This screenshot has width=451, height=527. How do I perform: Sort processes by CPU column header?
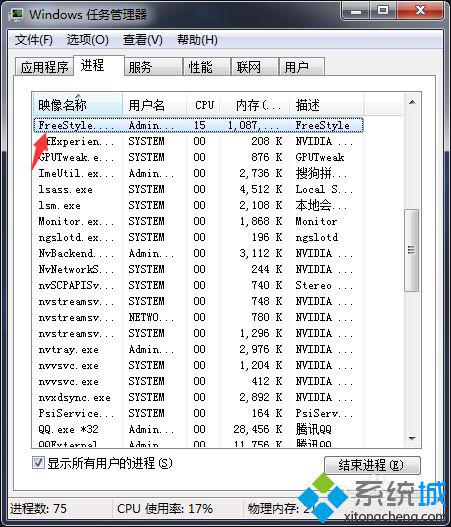(203, 105)
